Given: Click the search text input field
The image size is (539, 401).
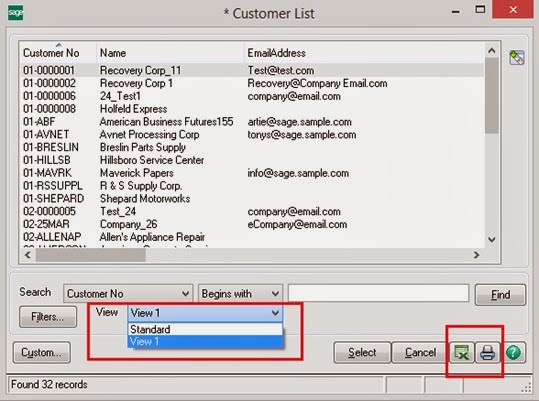Looking at the screenshot, I should click(378, 293).
